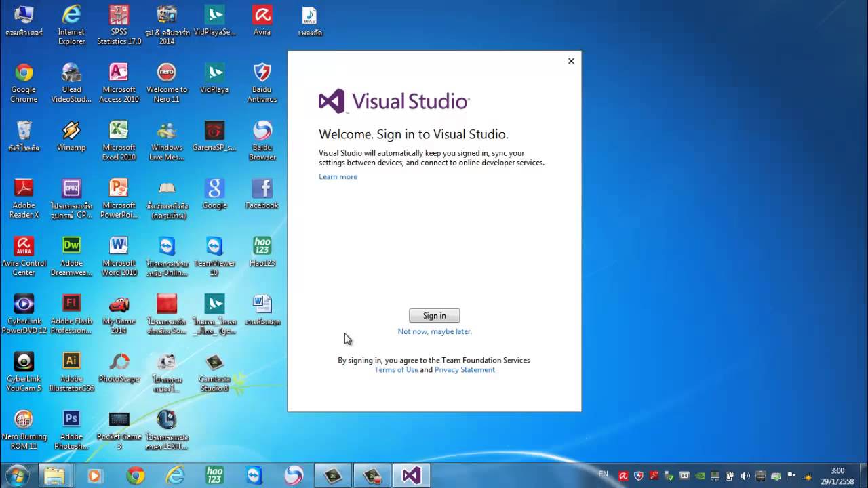Open Google Chrome desktop shortcut
The height and width of the screenshot is (488, 868).
click(x=24, y=83)
